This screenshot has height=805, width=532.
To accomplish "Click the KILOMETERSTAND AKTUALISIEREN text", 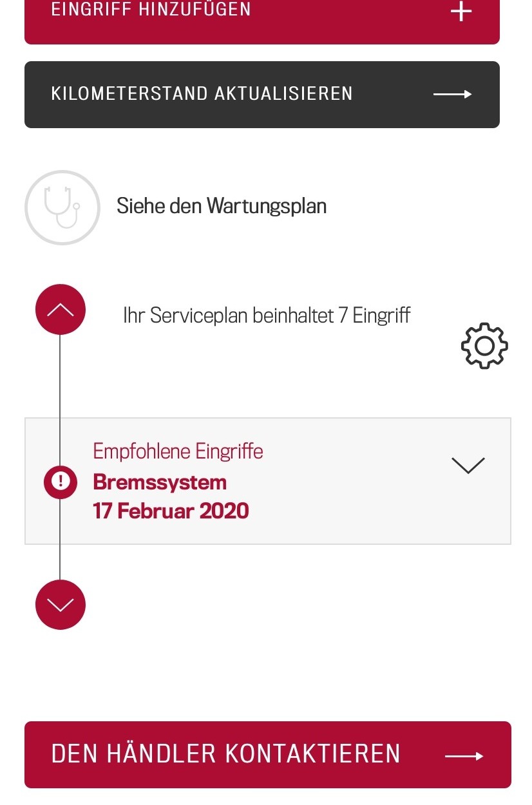I will point(202,93).
